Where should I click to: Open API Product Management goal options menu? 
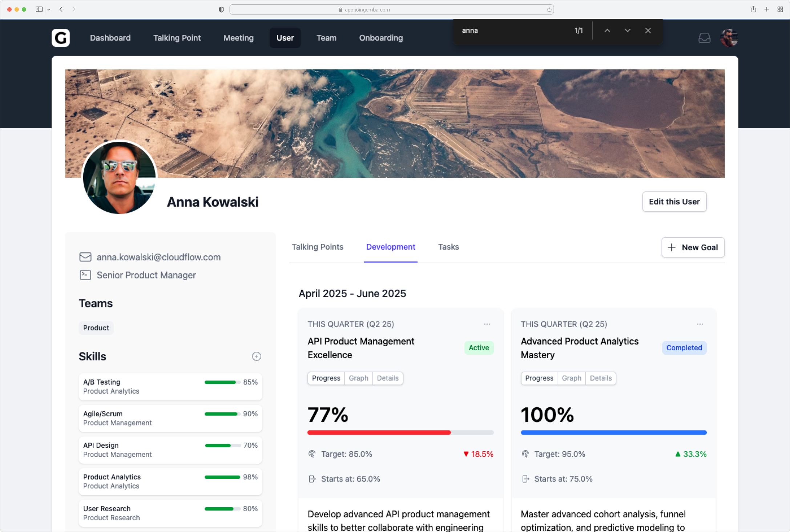click(487, 324)
